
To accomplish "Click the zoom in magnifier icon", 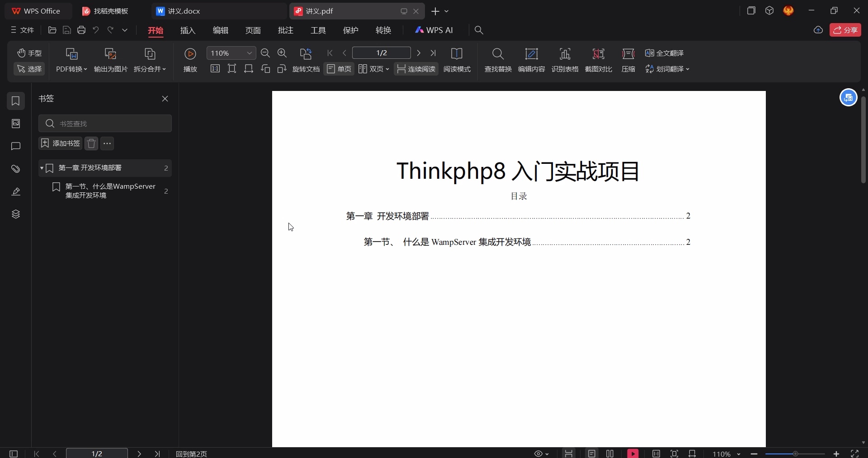I will pyautogui.click(x=283, y=53).
